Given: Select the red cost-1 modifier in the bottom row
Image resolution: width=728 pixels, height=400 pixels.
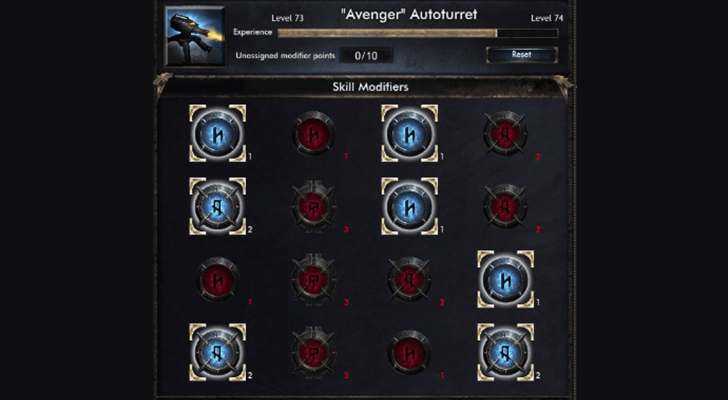Looking at the screenshot, I should 410,352.
